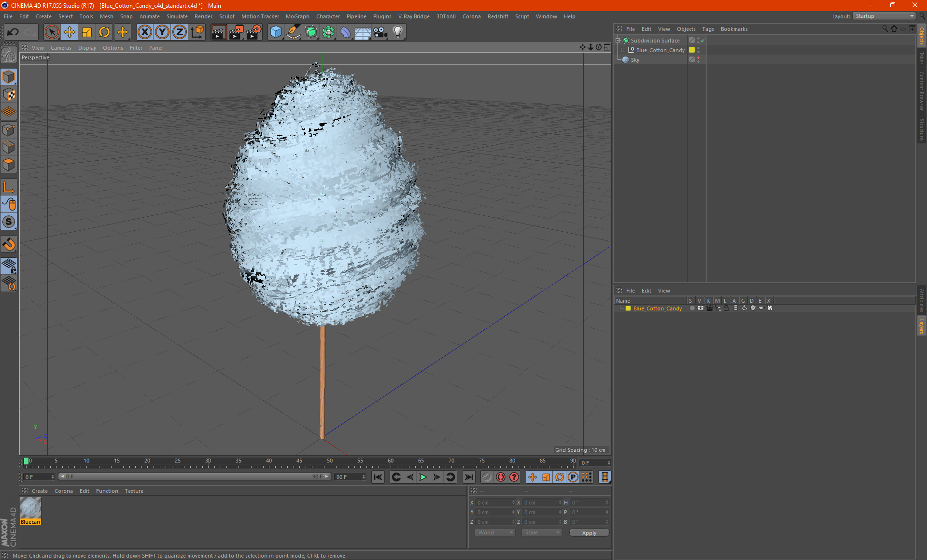Open the World coordinate dropdown
927x560 pixels.
(x=495, y=532)
